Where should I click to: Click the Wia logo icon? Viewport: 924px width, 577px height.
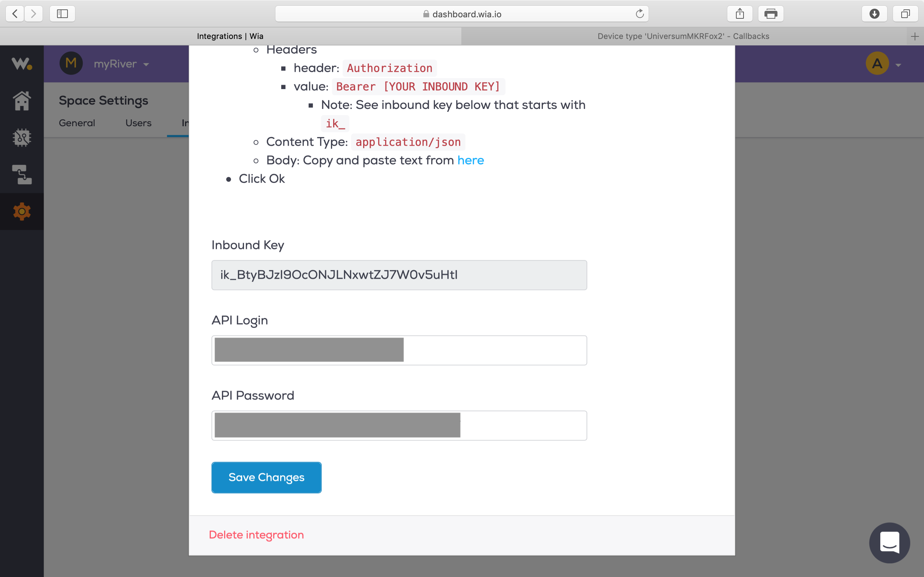coord(22,64)
